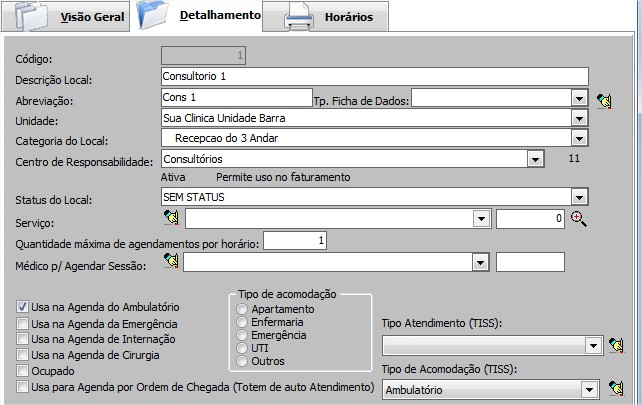642x405 pixels.
Task: Open the Centro de Responsabilidade dropdown
Action: (535, 159)
